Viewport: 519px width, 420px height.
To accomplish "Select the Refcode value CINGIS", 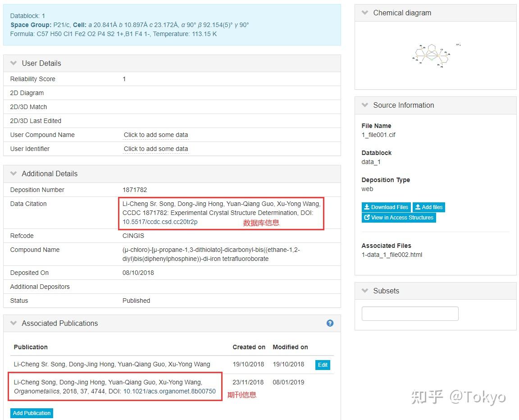I will 133,236.
